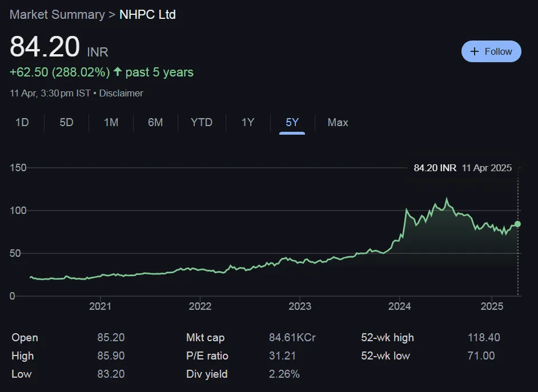Click the 2022 x-axis label
This screenshot has width=538, height=392.
click(200, 306)
